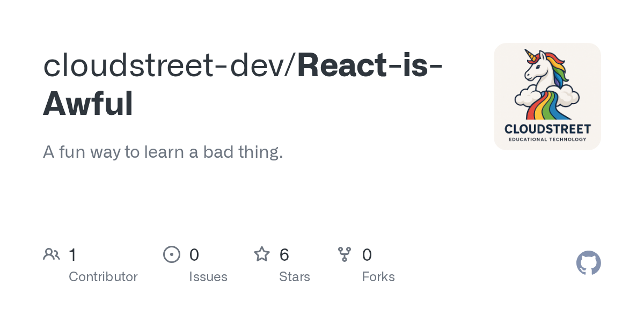Click the Contributor label
This screenshot has height=322, width=644.
[x=103, y=277]
